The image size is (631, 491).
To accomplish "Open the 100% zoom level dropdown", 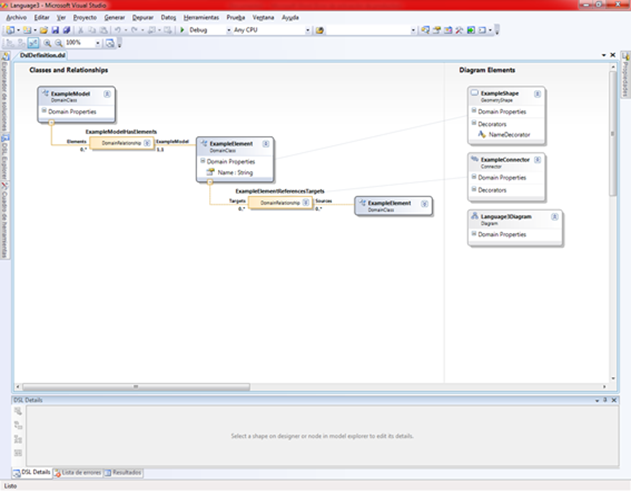I will coord(97,43).
